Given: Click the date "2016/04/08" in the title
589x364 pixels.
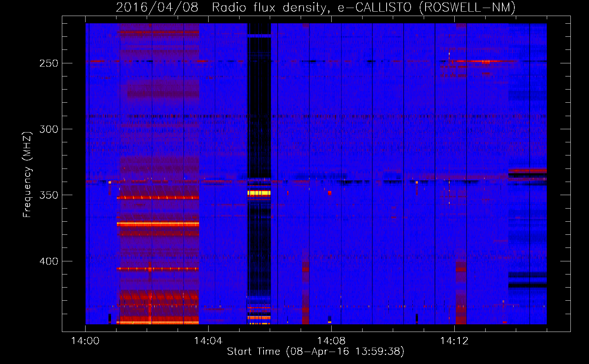Looking at the screenshot, I should pyautogui.click(x=157, y=7).
